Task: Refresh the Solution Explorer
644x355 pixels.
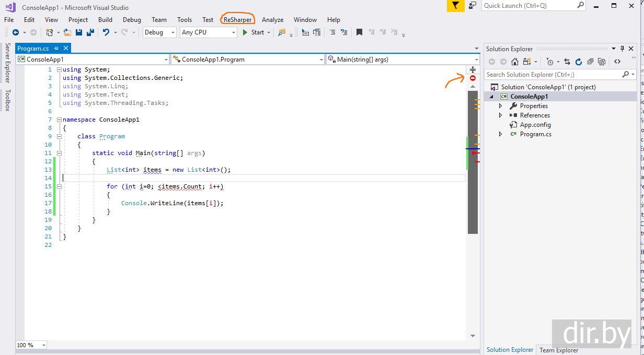Action: click(x=578, y=62)
